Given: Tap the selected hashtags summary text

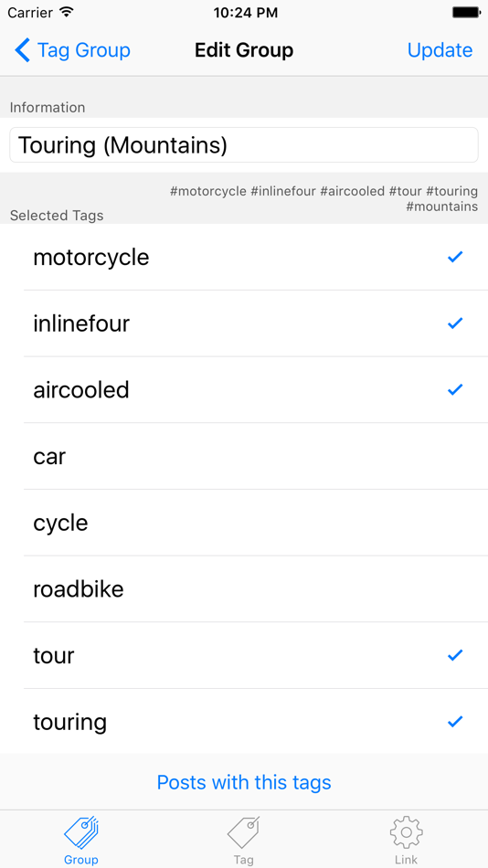Looking at the screenshot, I should [x=324, y=199].
